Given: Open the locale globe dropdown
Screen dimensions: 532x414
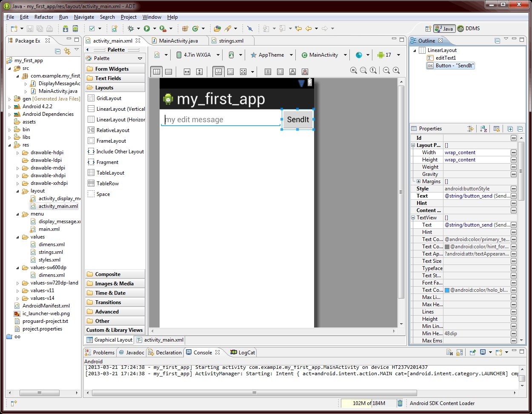Looking at the screenshot, I should 362,55.
